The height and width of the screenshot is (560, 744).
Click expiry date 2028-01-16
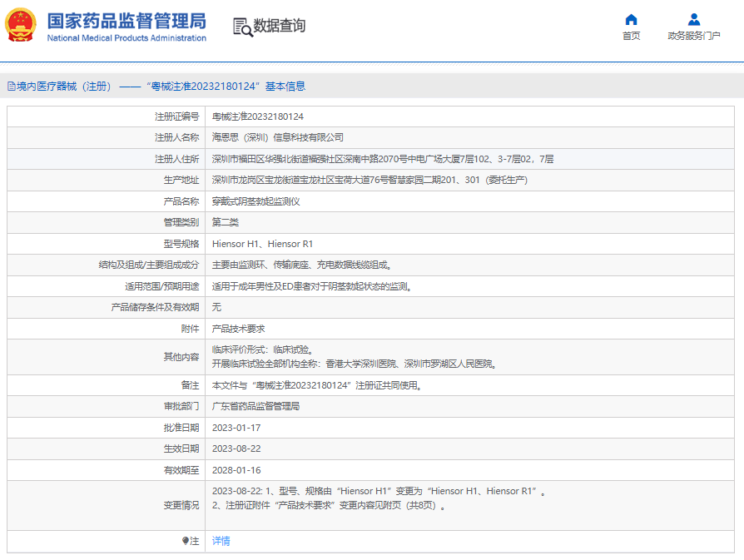click(x=236, y=470)
